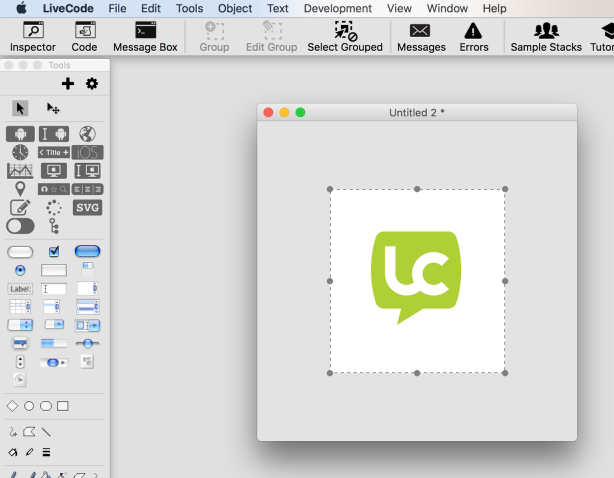The height and width of the screenshot is (478, 614).
Task: Select the popup menu button control
Action: pyautogui.click(x=20, y=343)
